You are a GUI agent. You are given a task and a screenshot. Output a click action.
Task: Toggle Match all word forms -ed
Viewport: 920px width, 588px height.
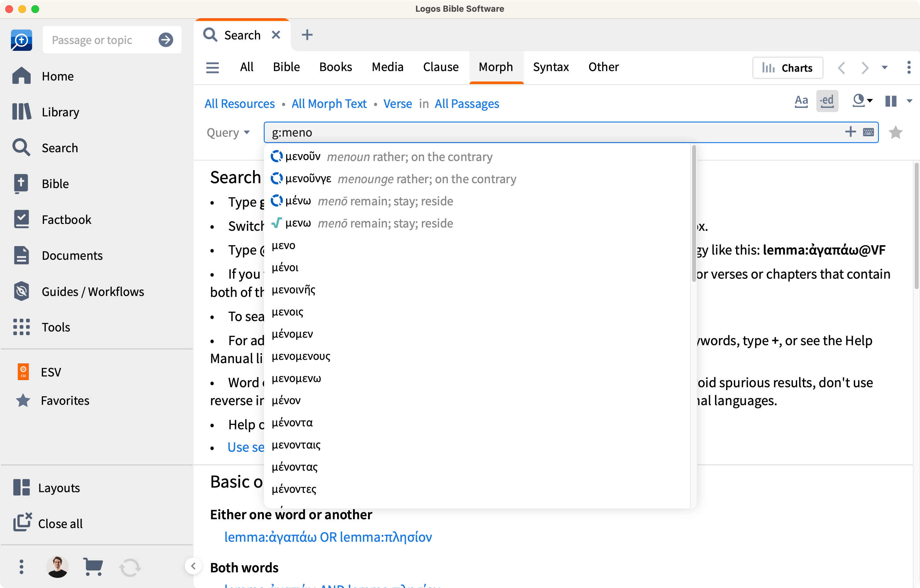pos(827,101)
